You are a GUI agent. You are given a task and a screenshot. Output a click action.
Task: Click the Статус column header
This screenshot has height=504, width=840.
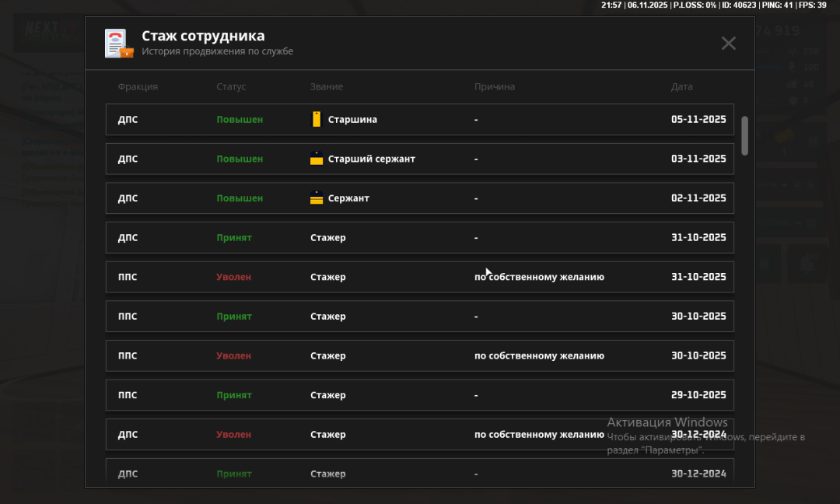coord(231,87)
